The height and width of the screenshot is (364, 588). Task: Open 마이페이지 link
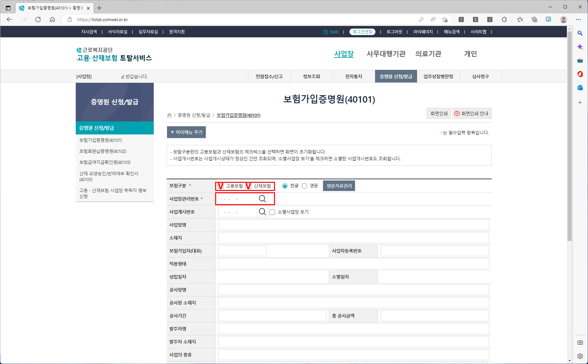point(423,32)
